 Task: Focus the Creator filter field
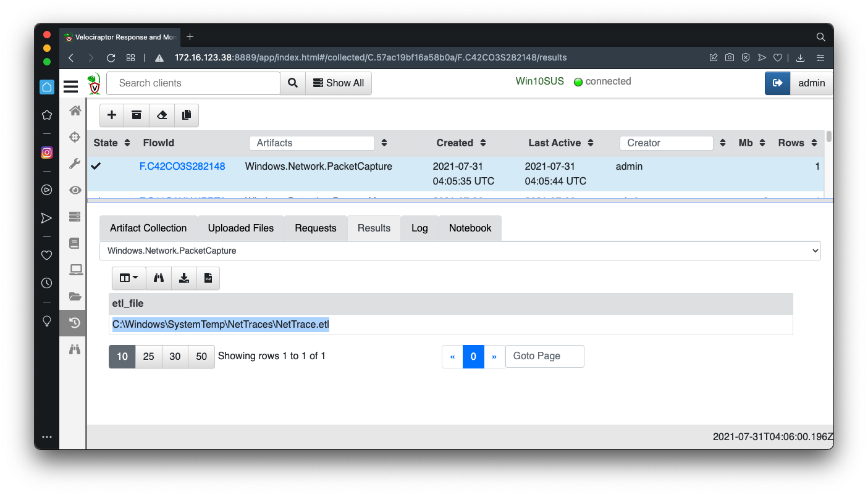(x=667, y=143)
